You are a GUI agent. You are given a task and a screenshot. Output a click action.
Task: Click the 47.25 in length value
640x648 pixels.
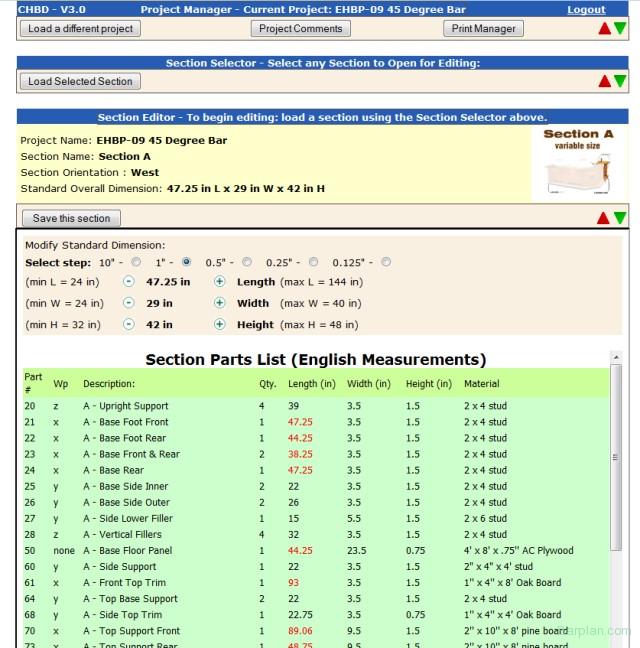[168, 282]
